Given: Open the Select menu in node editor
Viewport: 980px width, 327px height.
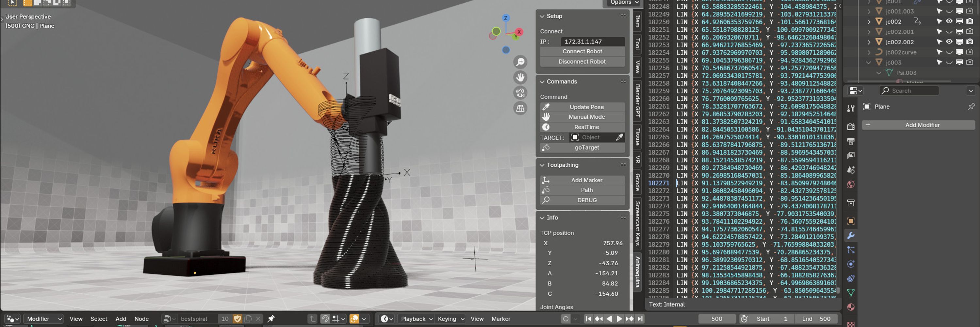Looking at the screenshot, I should coord(99,318).
